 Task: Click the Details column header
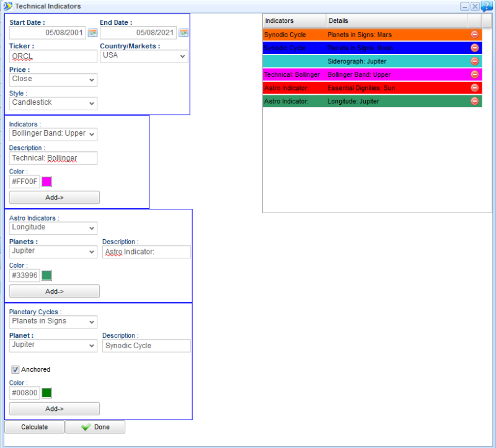click(x=397, y=21)
